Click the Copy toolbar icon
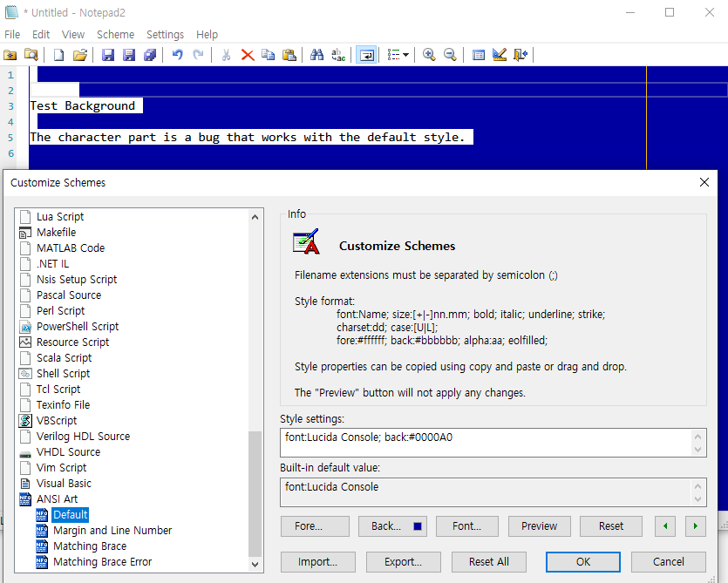Screen dimensions: 728x583 click(268, 55)
